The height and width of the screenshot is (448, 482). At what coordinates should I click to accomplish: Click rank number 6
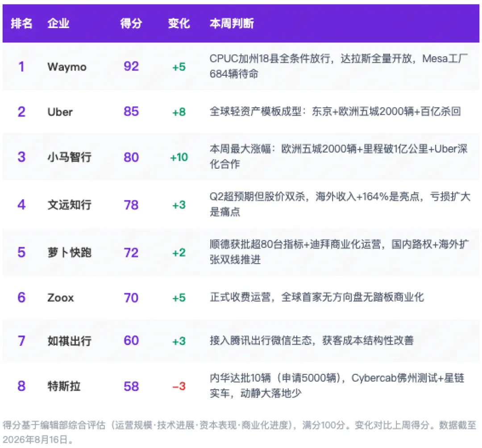pyautogui.click(x=21, y=298)
